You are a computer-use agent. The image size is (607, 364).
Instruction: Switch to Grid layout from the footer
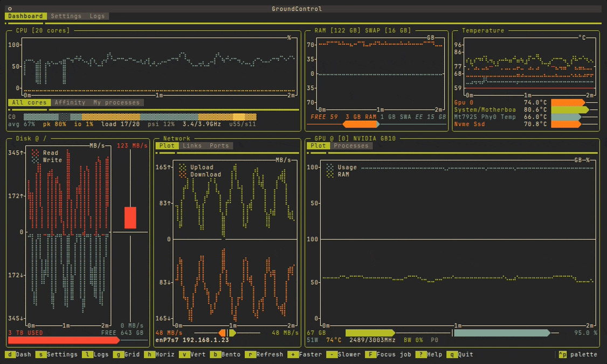(x=126, y=354)
